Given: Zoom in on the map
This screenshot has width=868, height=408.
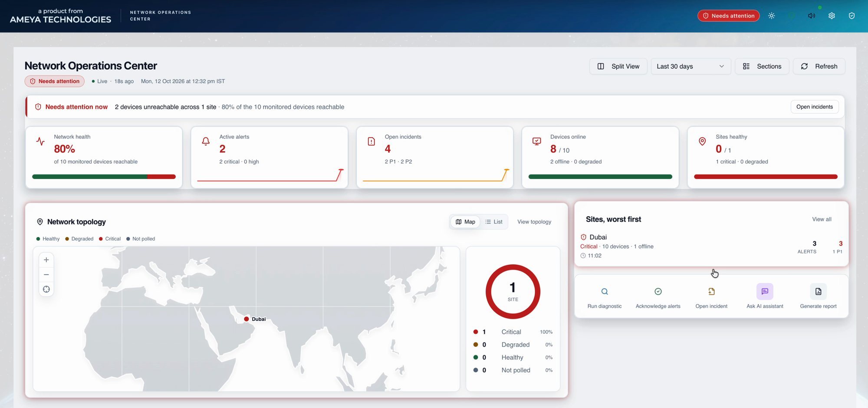Looking at the screenshot, I should [46, 260].
